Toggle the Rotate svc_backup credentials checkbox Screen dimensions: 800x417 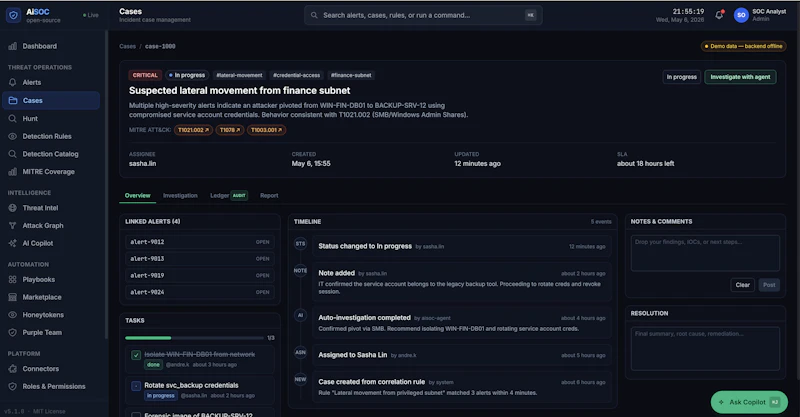tap(136, 386)
